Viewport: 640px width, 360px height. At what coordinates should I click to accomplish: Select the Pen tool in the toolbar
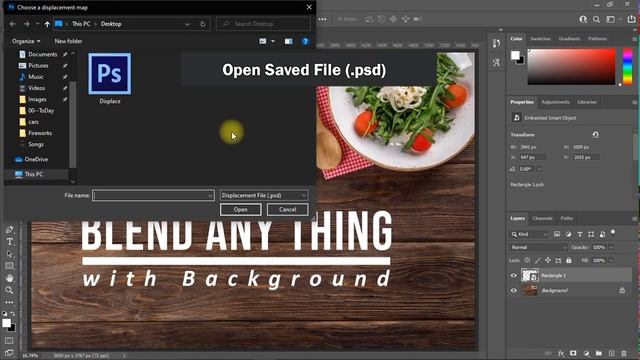(9, 230)
